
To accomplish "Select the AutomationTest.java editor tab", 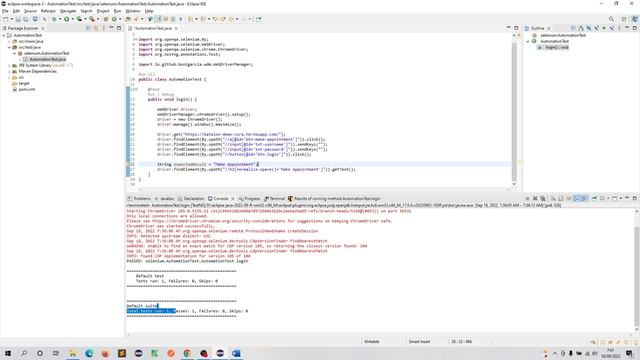I will click(153, 28).
